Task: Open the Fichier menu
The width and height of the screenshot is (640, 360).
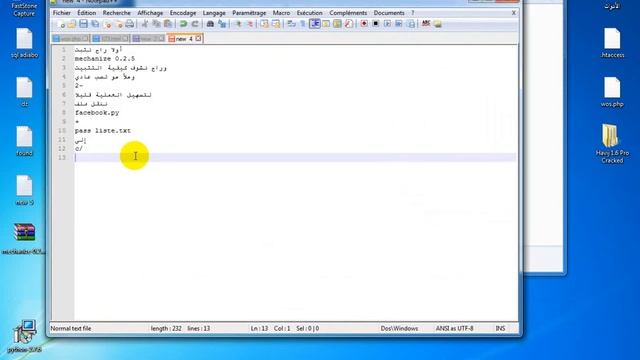Action: 62,13
